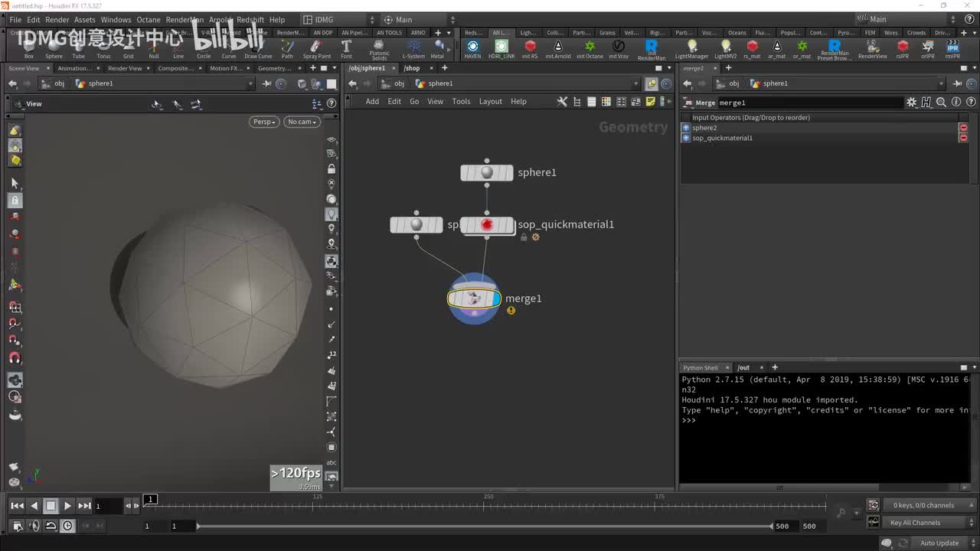Remove sphere2 input from merge list
This screenshot has height=551, width=980.
tap(963, 128)
